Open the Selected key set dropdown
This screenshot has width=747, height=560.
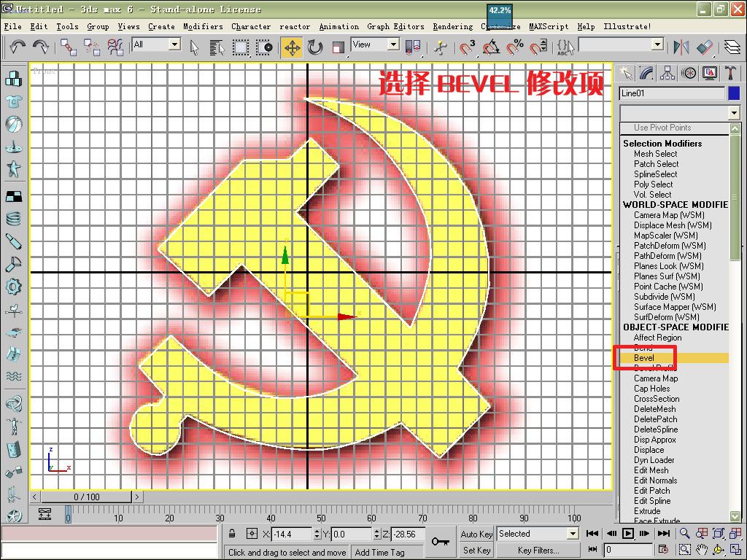point(538,534)
